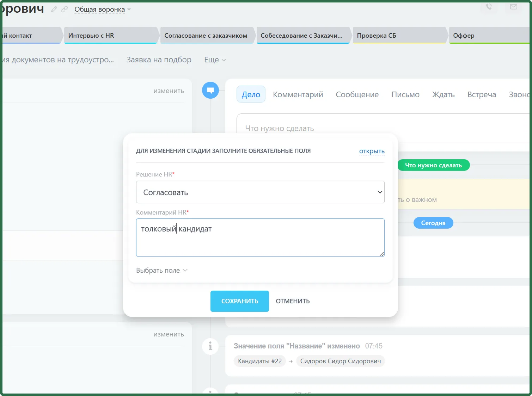Select the Оффер stage
Screen dimensions: 532x396
click(x=490, y=35)
